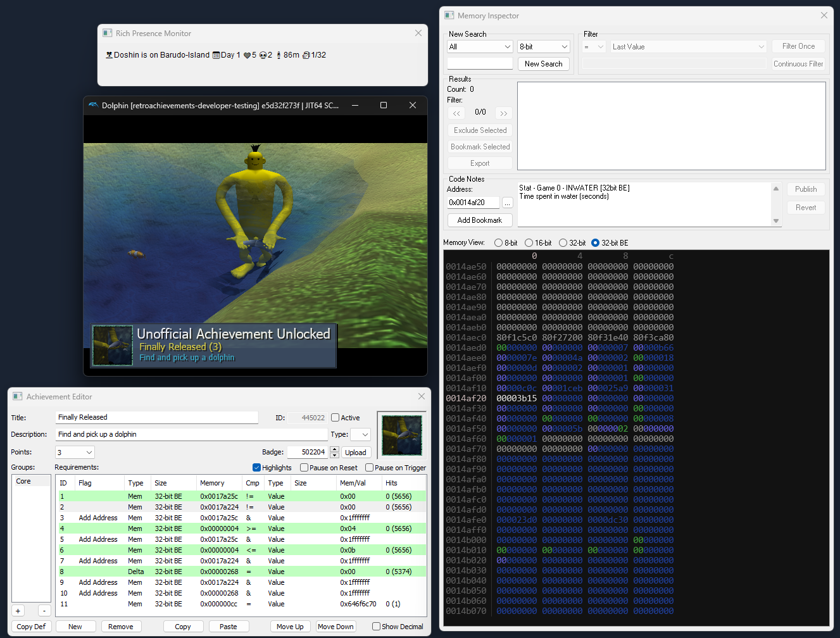This screenshot has width=840, height=638.
Task: Enable Pause on Reset checkbox
Action: (x=304, y=468)
